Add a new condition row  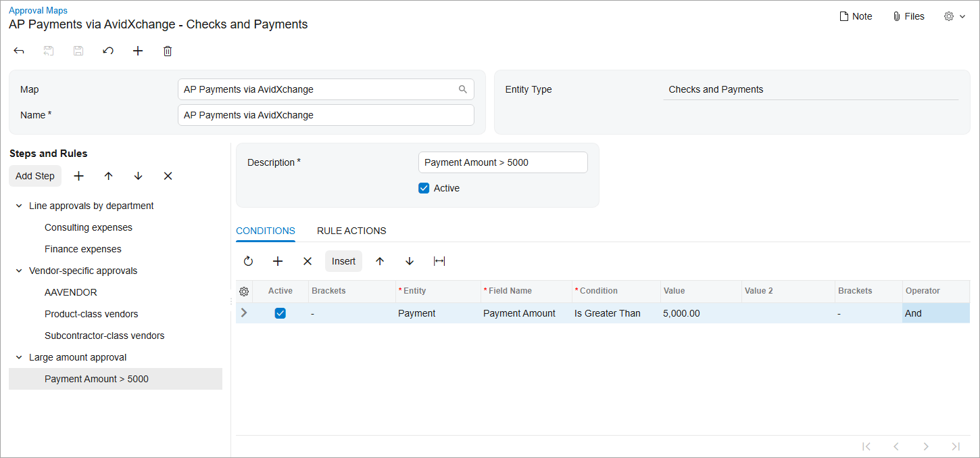tap(278, 261)
